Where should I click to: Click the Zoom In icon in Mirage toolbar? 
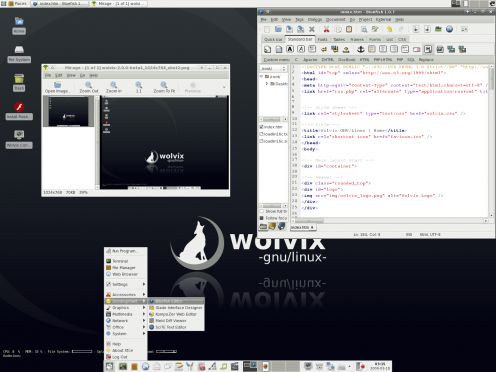click(114, 87)
